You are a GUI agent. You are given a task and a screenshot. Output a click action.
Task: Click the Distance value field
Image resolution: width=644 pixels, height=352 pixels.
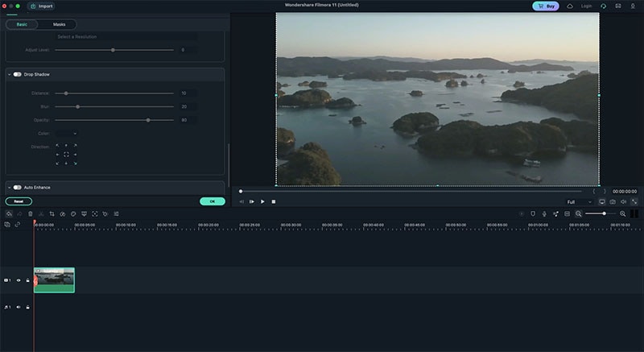187,93
